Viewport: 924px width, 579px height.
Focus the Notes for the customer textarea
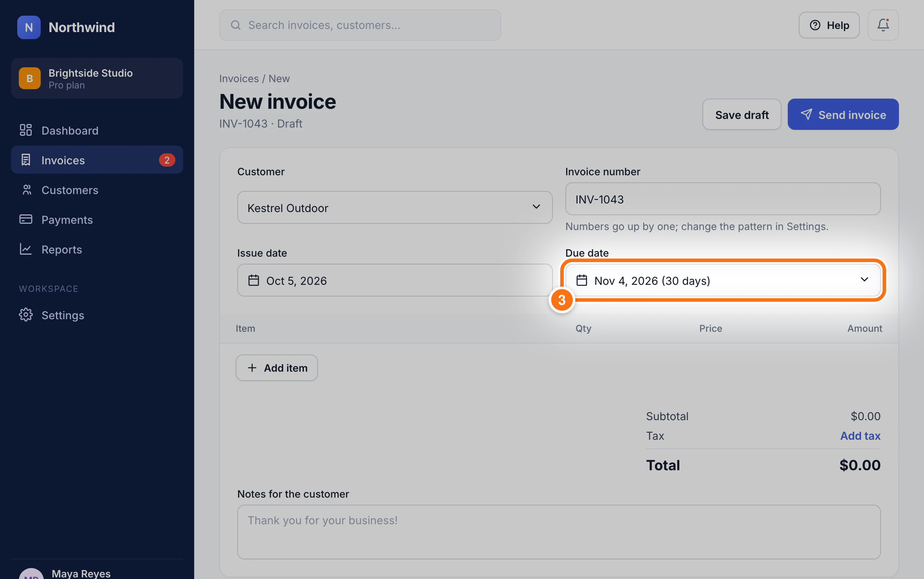559,532
